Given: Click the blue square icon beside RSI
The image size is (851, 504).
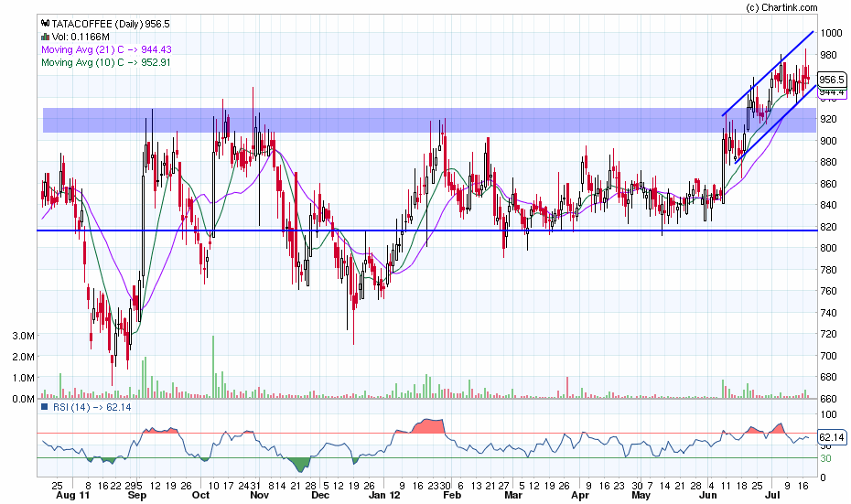Looking at the screenshot, I should pos(45,406).
